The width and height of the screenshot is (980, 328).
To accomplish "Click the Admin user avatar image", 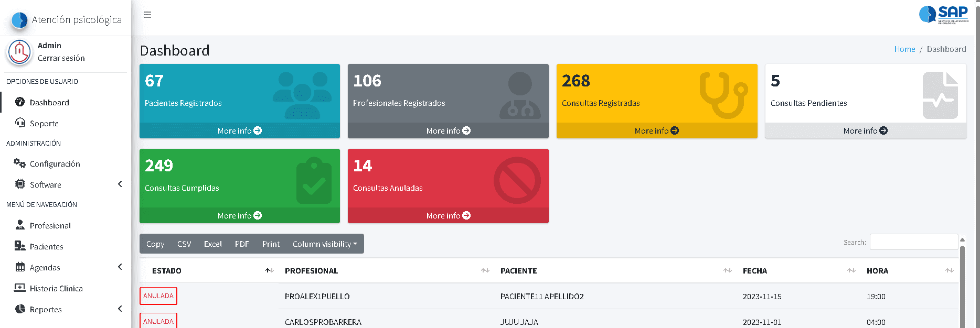I will 19,52.
